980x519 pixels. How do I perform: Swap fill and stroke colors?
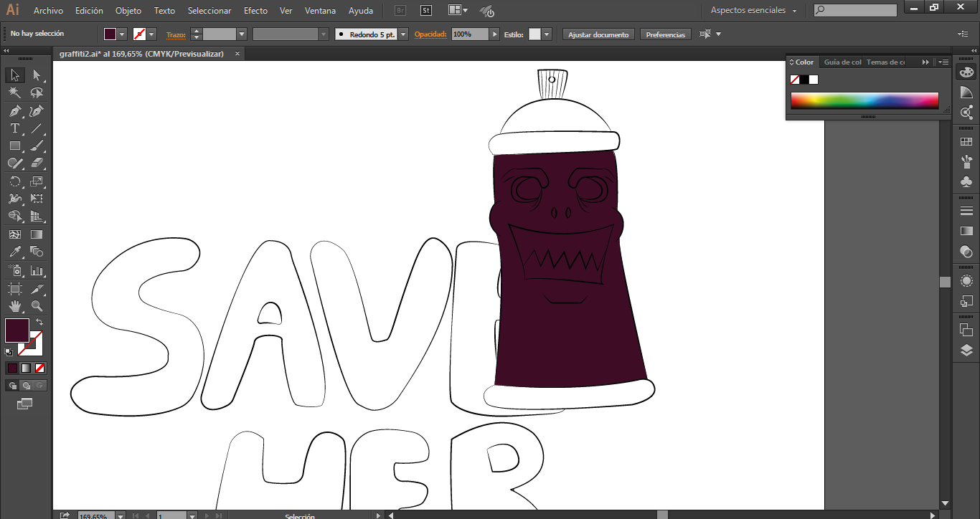(x=39, y=323)
